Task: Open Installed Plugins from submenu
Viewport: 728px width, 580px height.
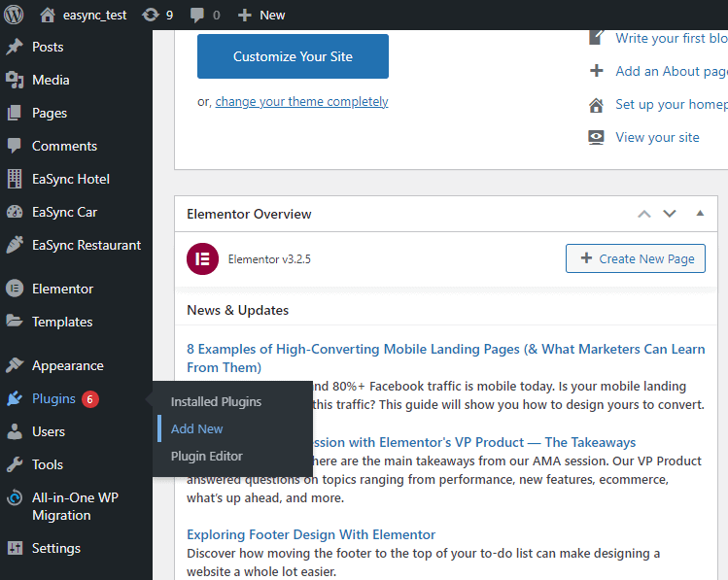Action: [x=216, y=402]
